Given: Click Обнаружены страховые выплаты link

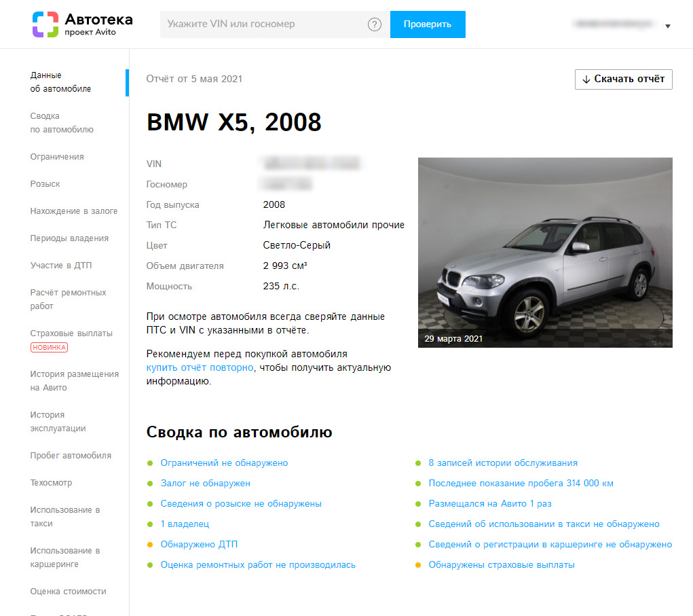Looking at the screenshot, I should click(x=502, y=564).
